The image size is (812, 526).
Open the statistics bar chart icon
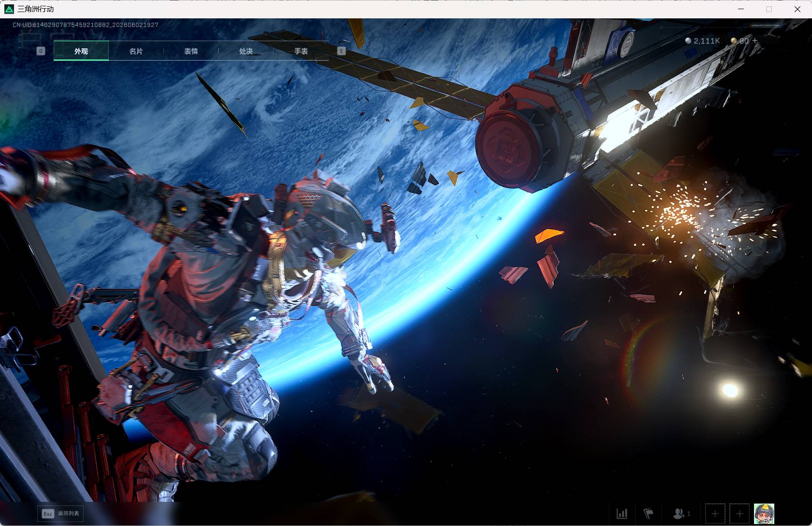(x=622, y=513)
